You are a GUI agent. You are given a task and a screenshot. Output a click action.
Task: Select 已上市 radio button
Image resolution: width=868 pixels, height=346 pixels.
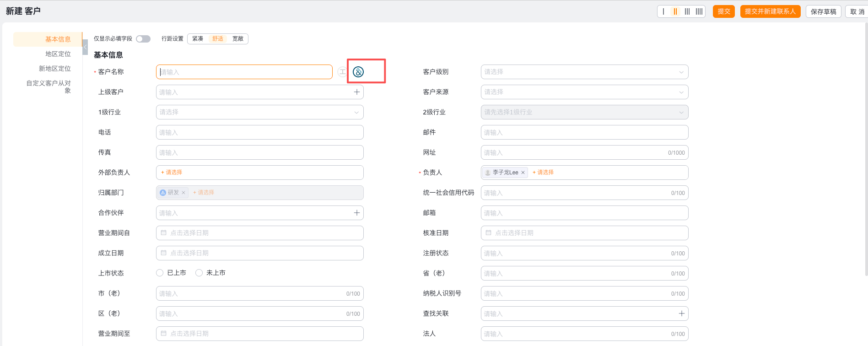[160, 273]
